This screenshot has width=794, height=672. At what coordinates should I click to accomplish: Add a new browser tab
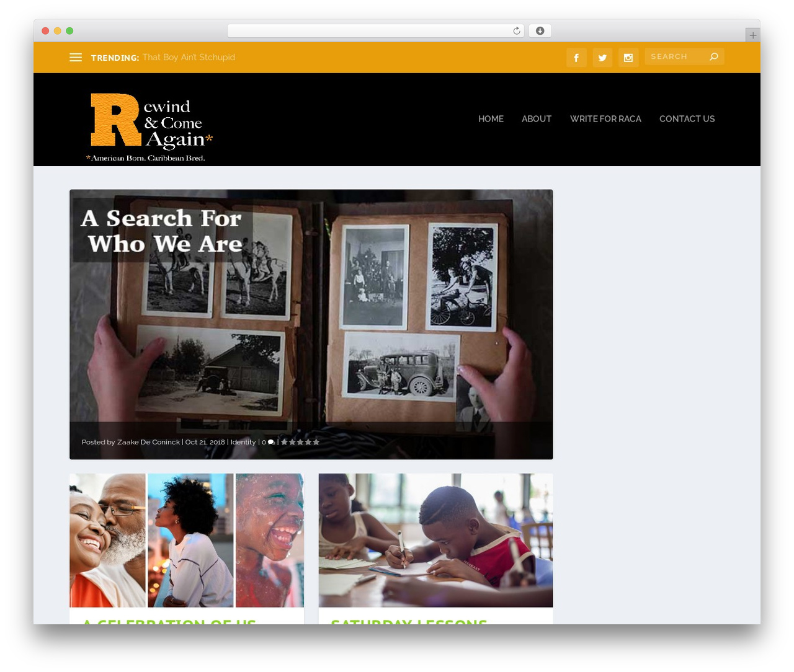click(x=752, y=35)
